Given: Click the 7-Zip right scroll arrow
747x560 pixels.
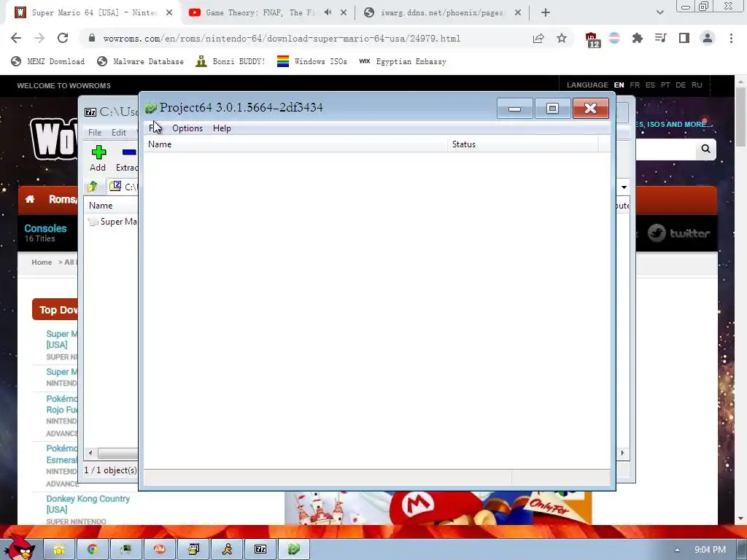Looking at the screenshot, I should click(622, 453).
